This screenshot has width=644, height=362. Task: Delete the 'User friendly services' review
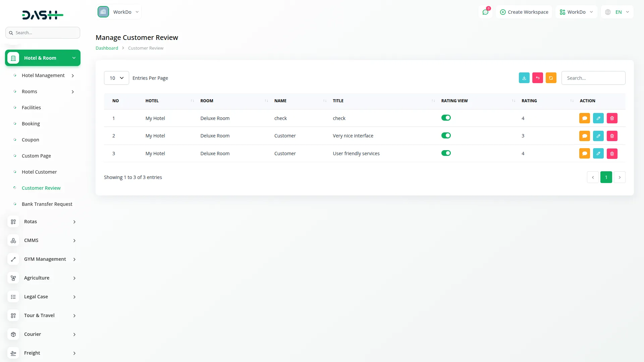[x=612, y=154]
